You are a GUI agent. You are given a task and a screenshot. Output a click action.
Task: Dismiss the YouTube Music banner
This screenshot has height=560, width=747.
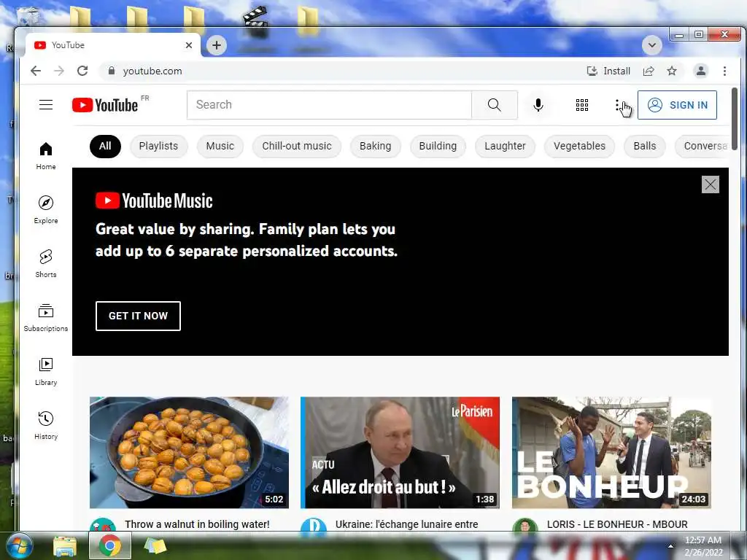[711, 184]
